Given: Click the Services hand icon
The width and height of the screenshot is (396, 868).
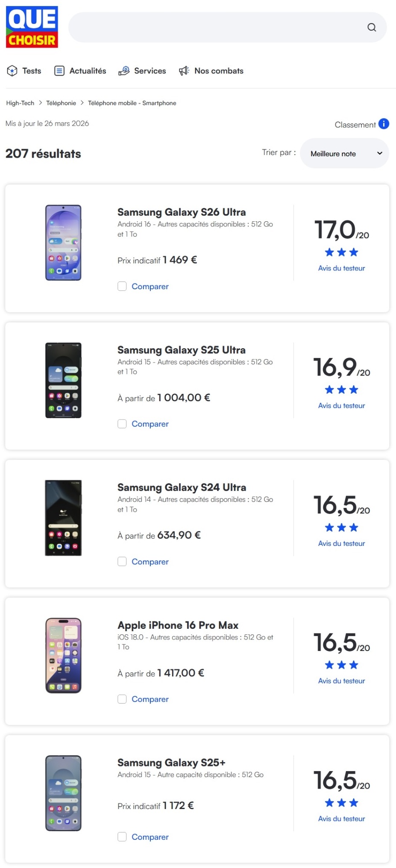Looking at the screenshot, I should click(124, 71).
